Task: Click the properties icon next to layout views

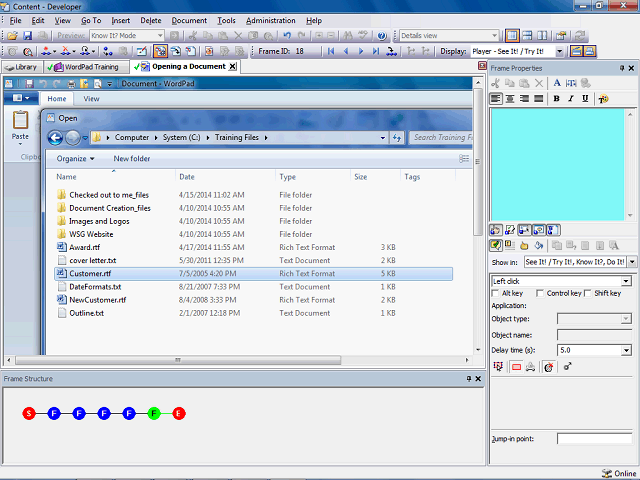Action: (561, 36)
